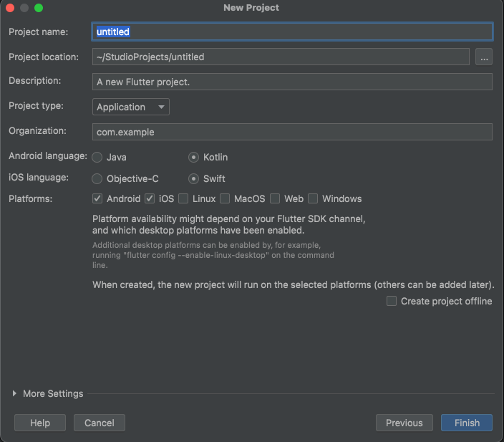The width and height of the screenshot is (504, 442).
Task: Click the Project name input field
Action: coord(292,32)
